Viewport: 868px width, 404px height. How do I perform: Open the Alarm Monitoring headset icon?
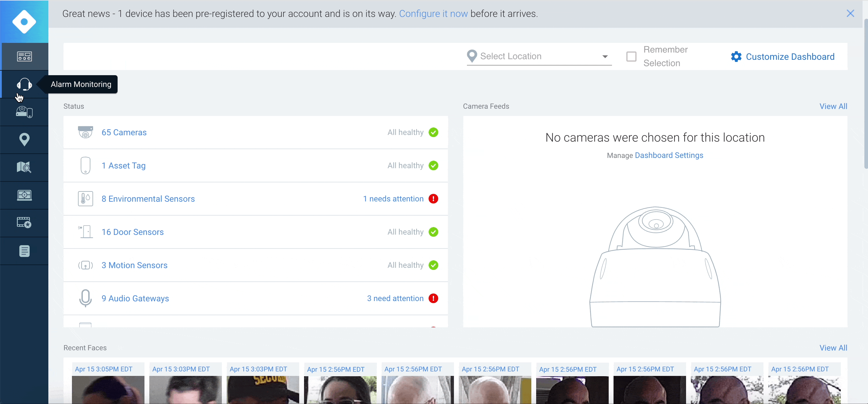pos(24,84)
